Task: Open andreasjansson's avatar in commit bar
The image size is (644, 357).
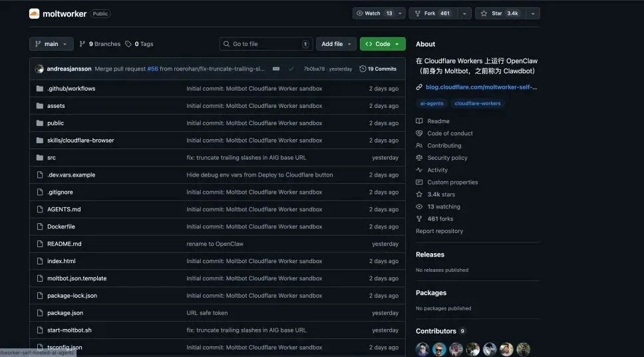Action: pos(39,69)
